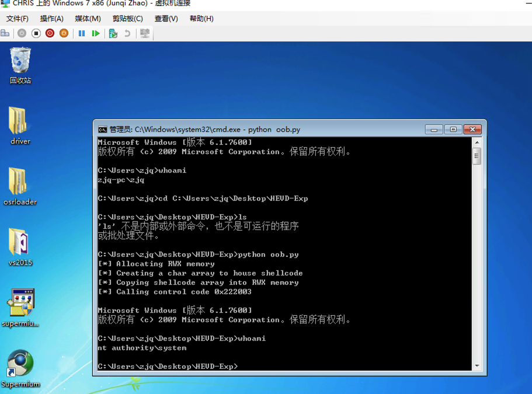
Task: Click the cmd window scrollbar up arrow
Action: click(x=477, y=142)
